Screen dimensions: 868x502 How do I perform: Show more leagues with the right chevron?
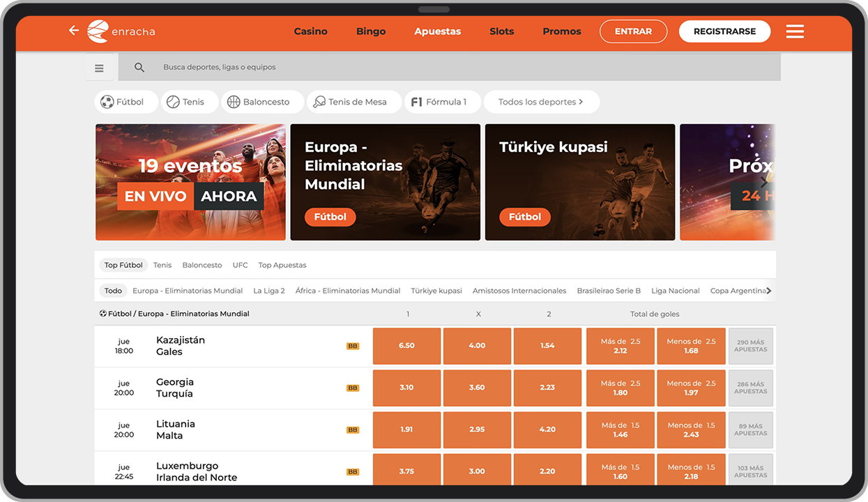pos(769,291)
